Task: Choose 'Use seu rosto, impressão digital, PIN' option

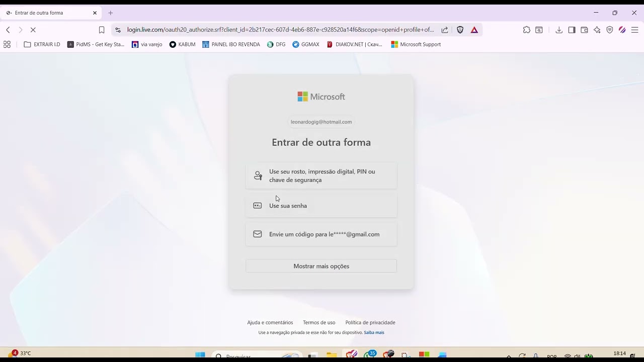Action: coord(321,175)
